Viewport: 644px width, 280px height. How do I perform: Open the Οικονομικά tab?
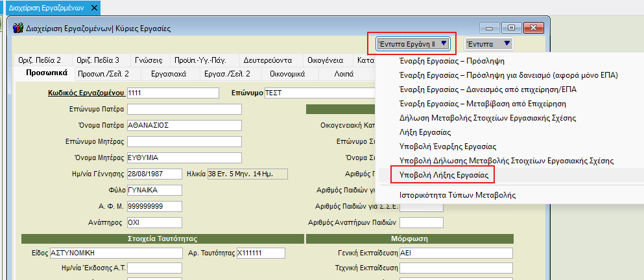pyautogui.click(x=287, y=74)
